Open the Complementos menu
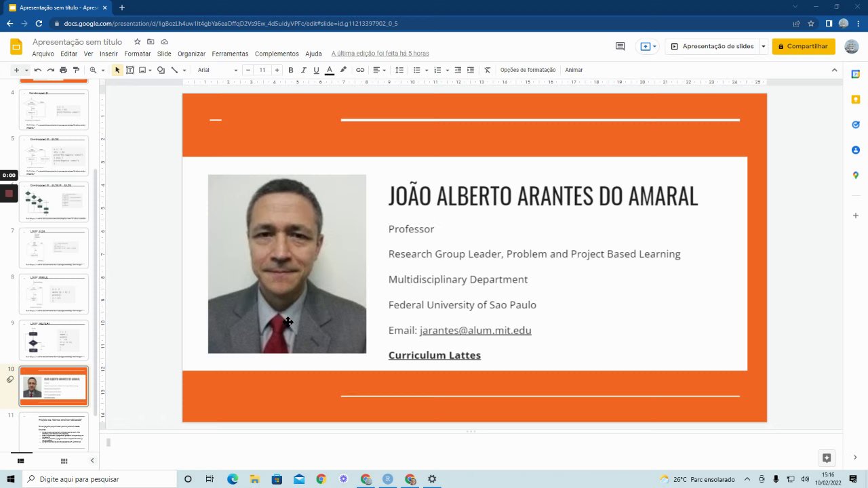The image size is (868, 488). [x=277, y=54]
